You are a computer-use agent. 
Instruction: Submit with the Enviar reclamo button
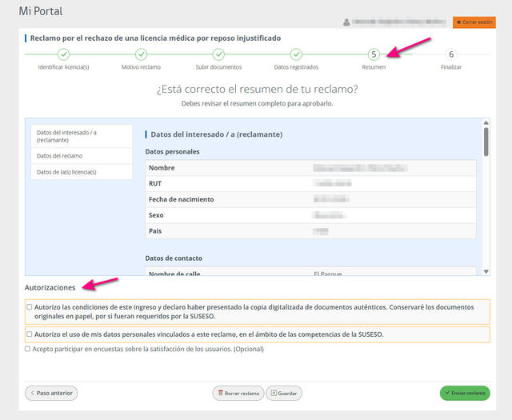[465, 393]
